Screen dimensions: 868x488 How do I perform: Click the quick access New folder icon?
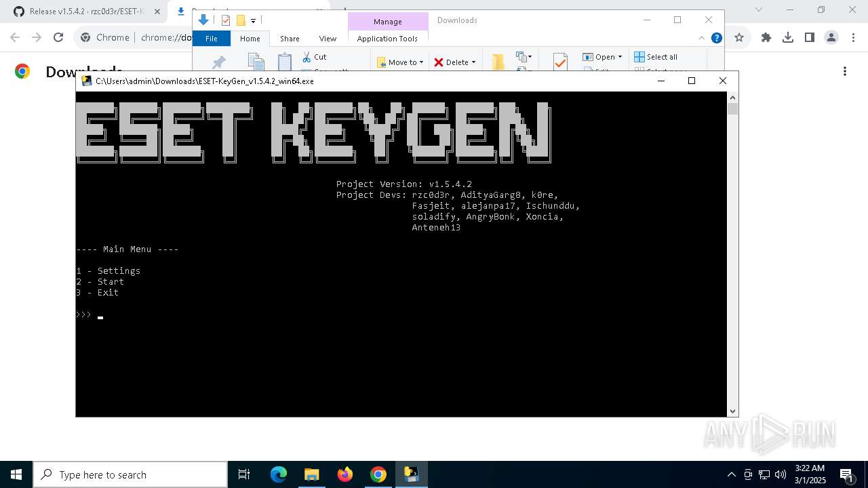[x=241, y=20]
